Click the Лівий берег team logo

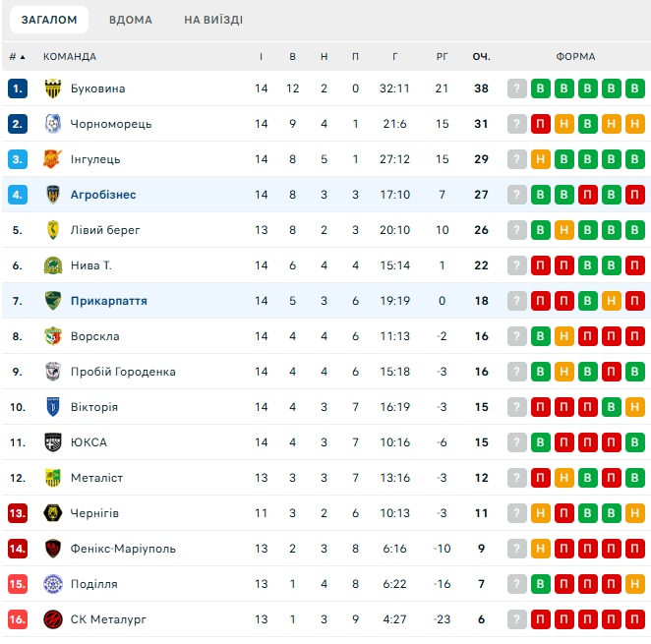[53, 230]
